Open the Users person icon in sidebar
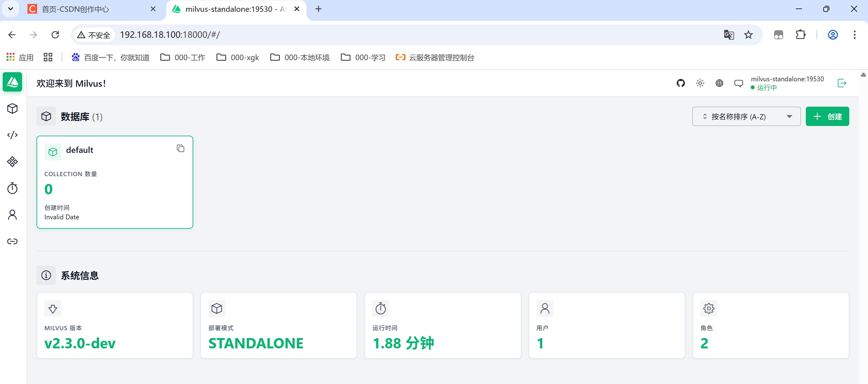 point(12,215)
